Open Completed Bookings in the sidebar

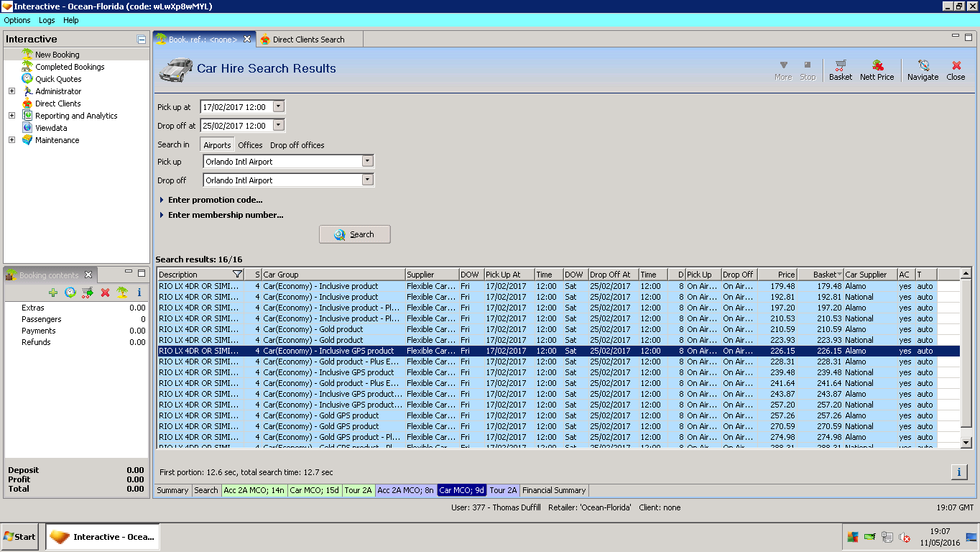pos(70,67)
